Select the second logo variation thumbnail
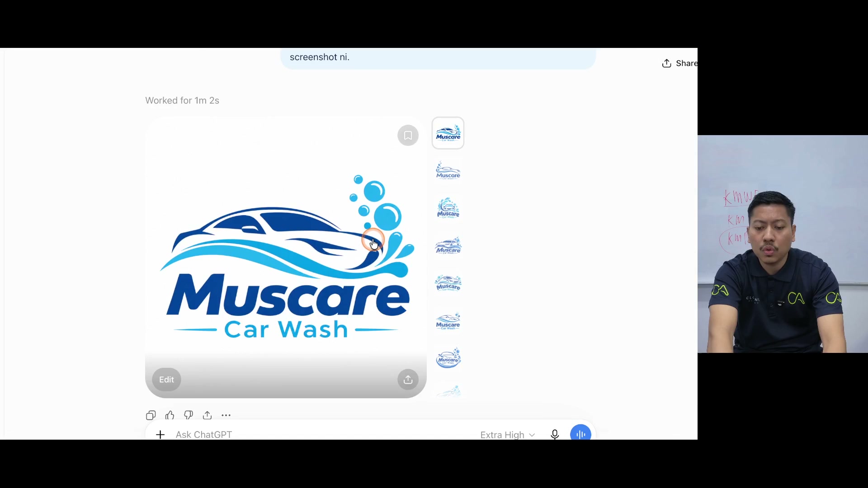This screenshot has height=488, width=868. click(x=448, y=171)
